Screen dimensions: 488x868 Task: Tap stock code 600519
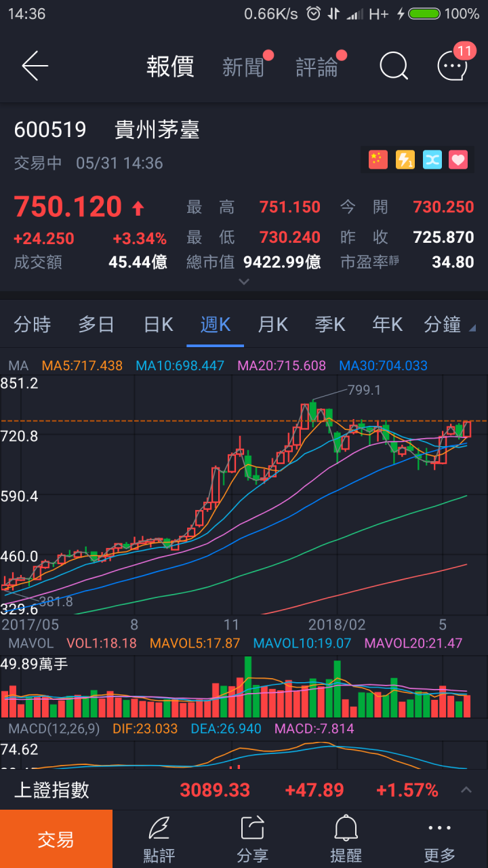pyautogui.click(x=50, y=130)
